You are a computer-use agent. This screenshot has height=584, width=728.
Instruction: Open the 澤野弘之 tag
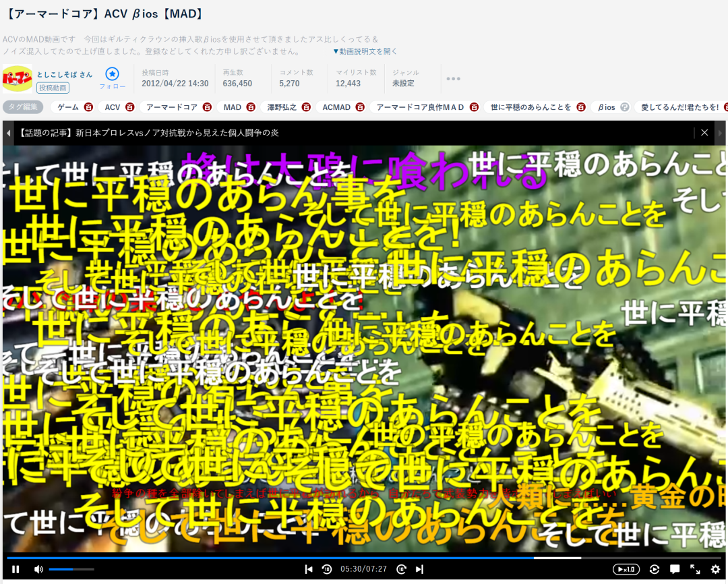coord(282,107)
